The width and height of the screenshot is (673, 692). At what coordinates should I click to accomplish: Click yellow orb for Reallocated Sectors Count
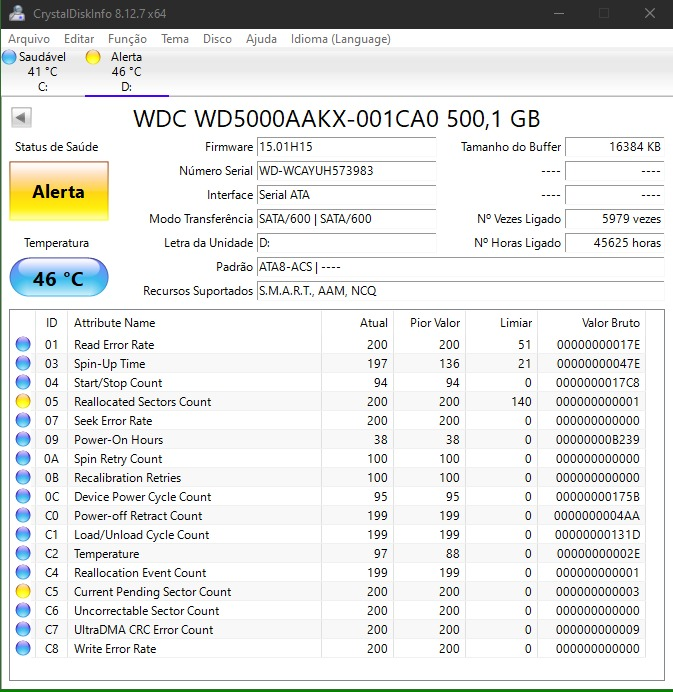coord(23,401)
